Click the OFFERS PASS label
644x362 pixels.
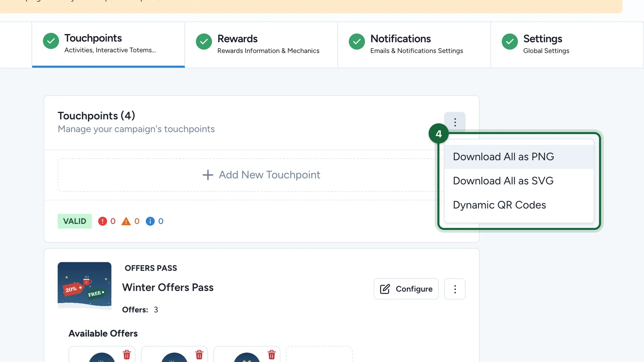pos(151,268)
